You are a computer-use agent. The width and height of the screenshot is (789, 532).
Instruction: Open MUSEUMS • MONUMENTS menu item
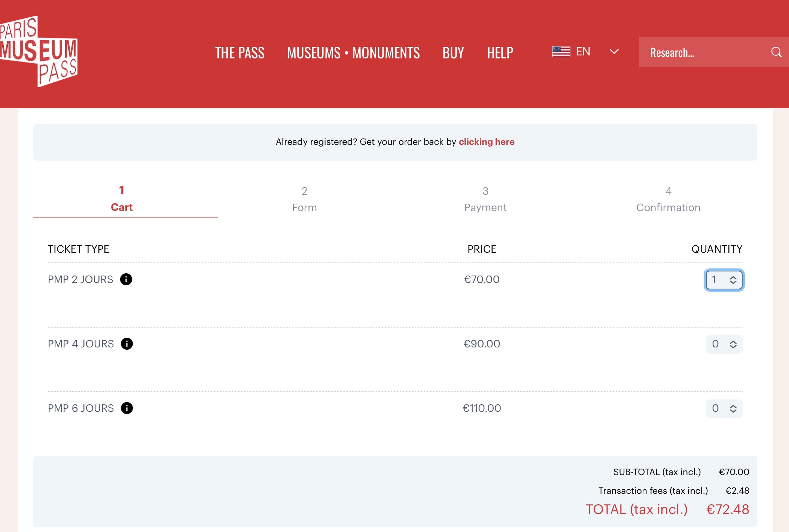(353, 53)
